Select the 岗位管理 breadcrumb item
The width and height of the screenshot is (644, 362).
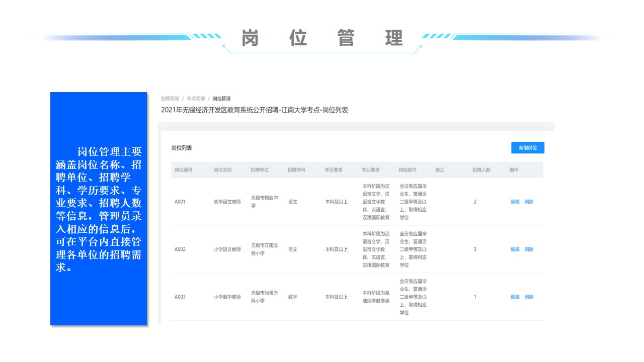click(x=221, y=99)
